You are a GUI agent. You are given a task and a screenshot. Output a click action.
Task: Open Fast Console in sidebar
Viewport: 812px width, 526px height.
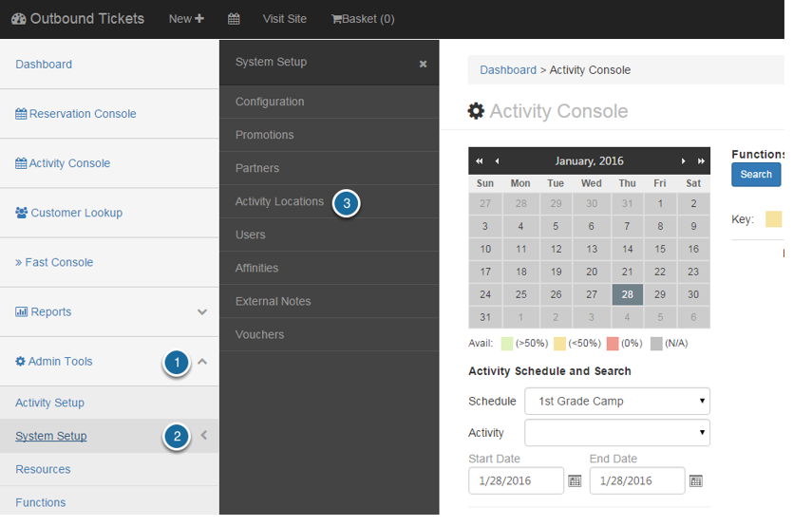pyautogui.click(x=54, y=262)
